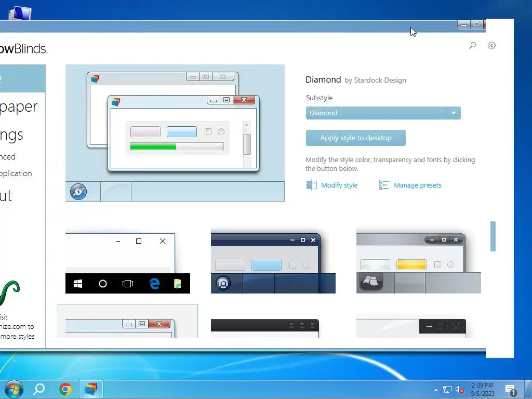This screenshot has height=399, width=532.
Task: Click the Stardock Design author text
Action: click(380, 80)
